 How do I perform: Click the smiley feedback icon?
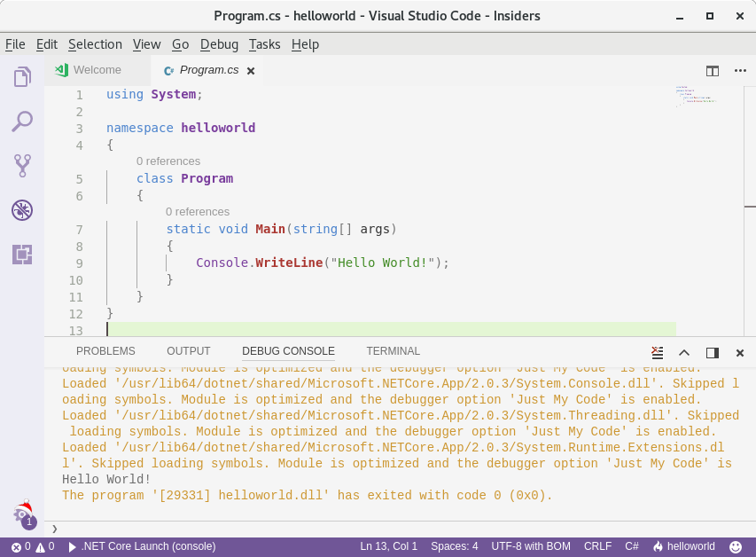click(736, 546)
